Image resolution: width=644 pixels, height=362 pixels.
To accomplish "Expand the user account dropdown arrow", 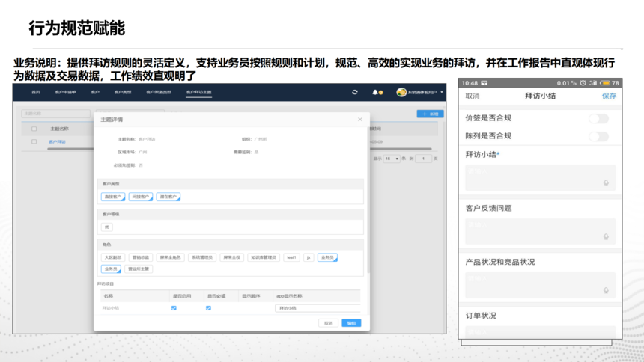I will click(x=442, y=92).
